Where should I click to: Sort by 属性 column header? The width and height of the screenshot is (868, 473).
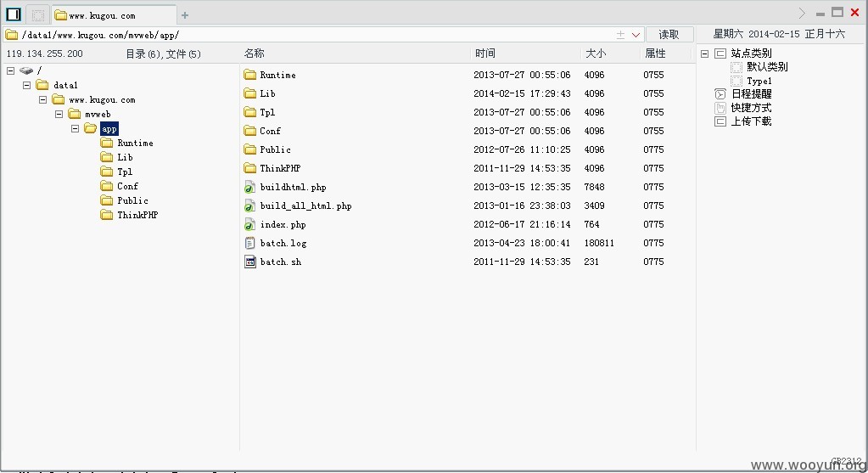click(x=655, y=53)
